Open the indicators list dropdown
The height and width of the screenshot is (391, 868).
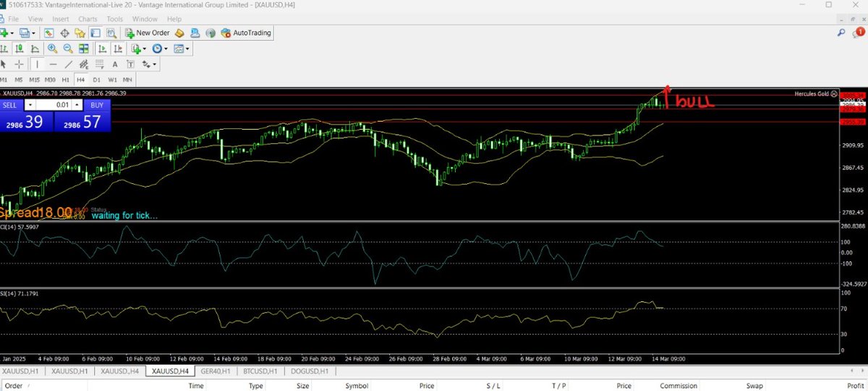tap(138, 49)
